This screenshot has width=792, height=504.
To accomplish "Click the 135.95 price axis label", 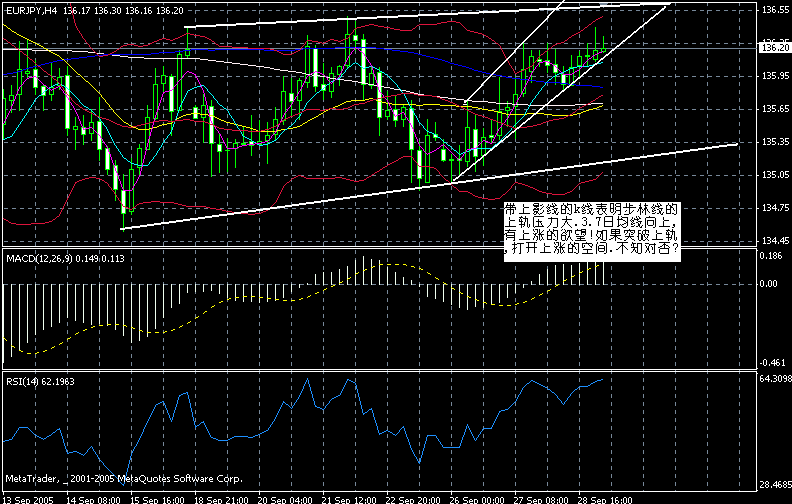I will click(775, 76).
